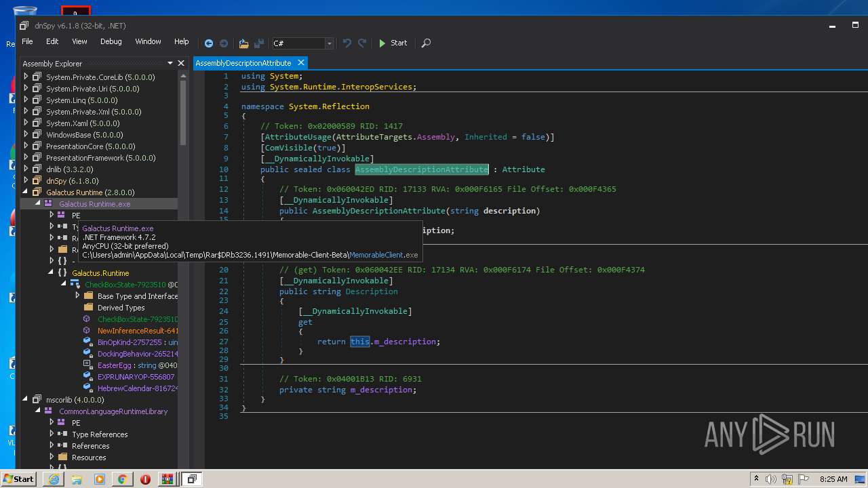
Task: Click the Galactus Runtime.exe module icon
Action: pos(49,204)
